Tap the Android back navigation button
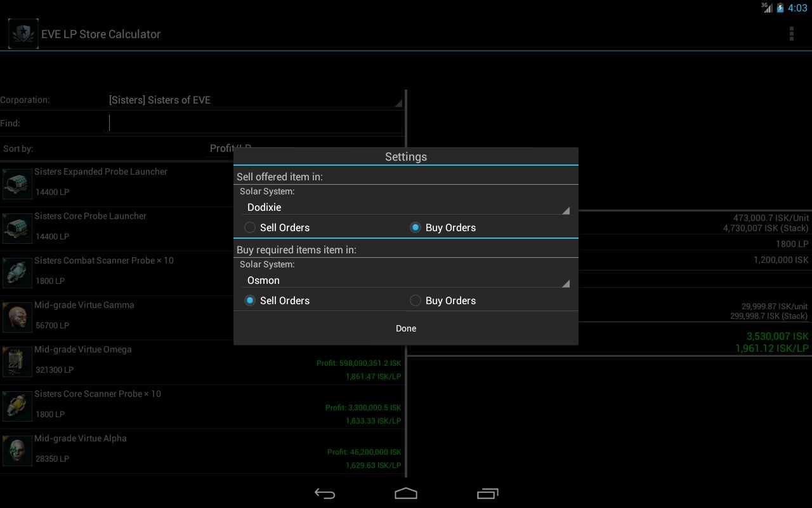Viewport: 812px width, 508px height. [325, 493]
